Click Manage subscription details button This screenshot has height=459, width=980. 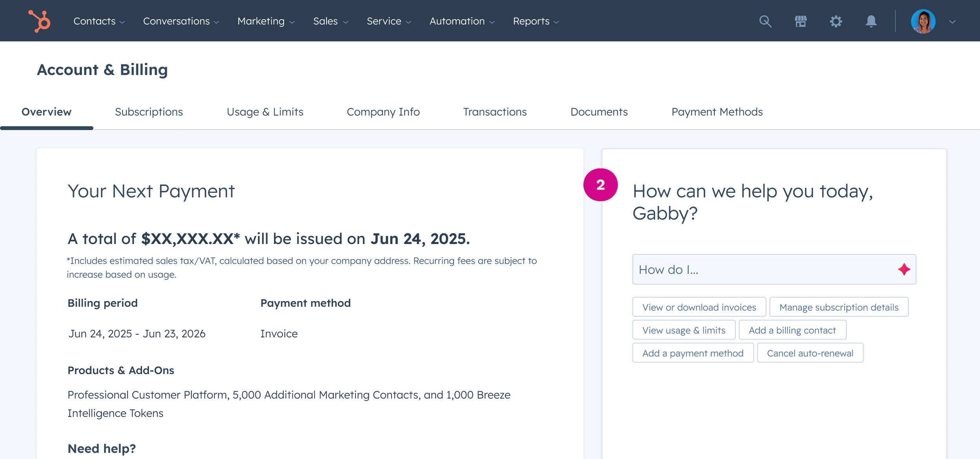point(839,307)
